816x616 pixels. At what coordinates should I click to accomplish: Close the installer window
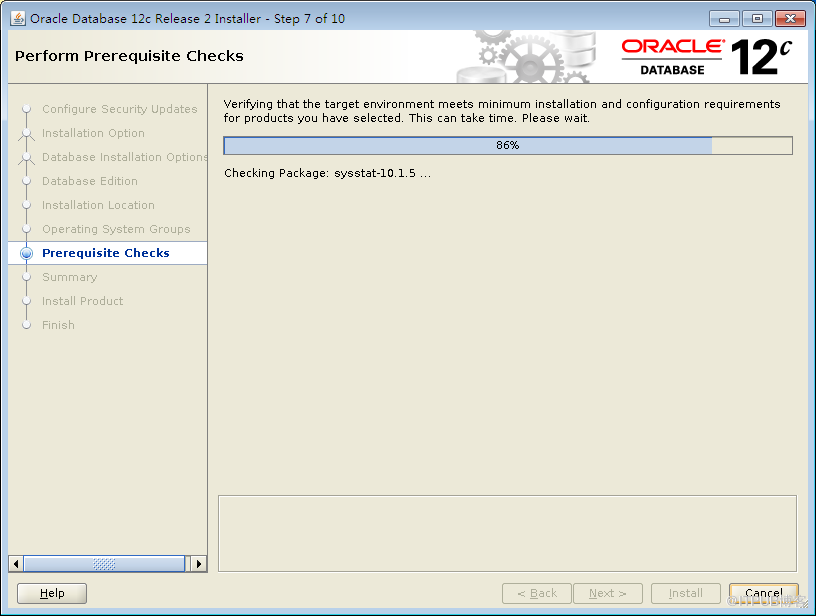[x=790, y=19]
